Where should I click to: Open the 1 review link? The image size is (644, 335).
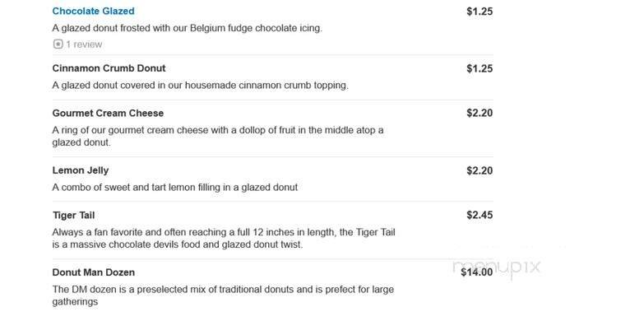pos(84,44)
